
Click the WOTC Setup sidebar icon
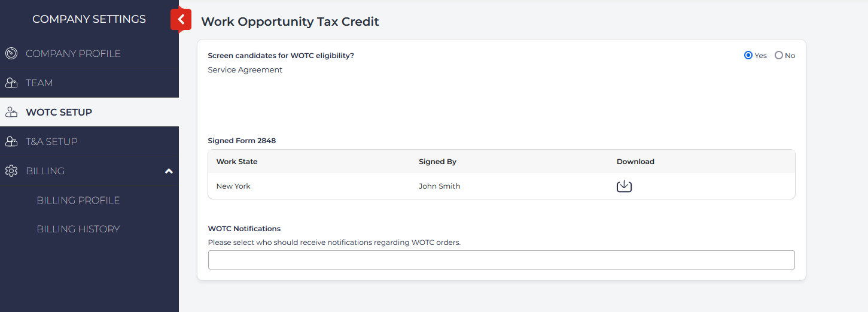point(11,112)
